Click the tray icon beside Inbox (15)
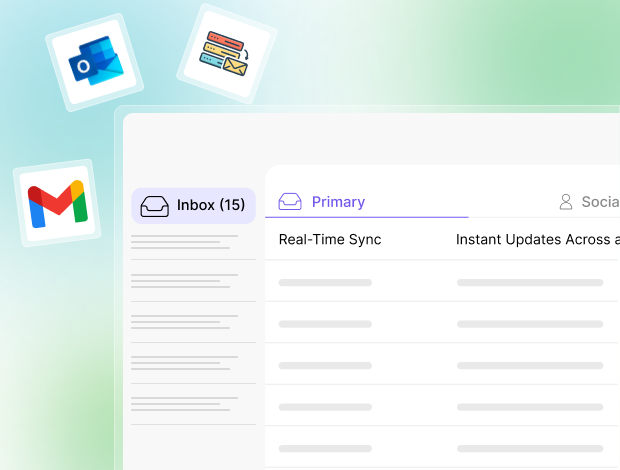620x470 pixels. 155,206
